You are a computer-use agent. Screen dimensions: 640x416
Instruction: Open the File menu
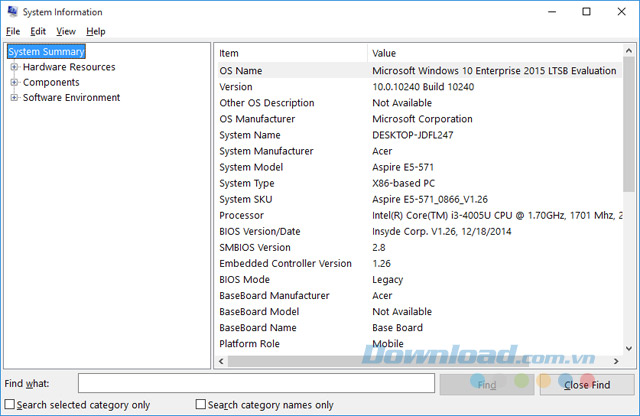click(x=13, y=31)
